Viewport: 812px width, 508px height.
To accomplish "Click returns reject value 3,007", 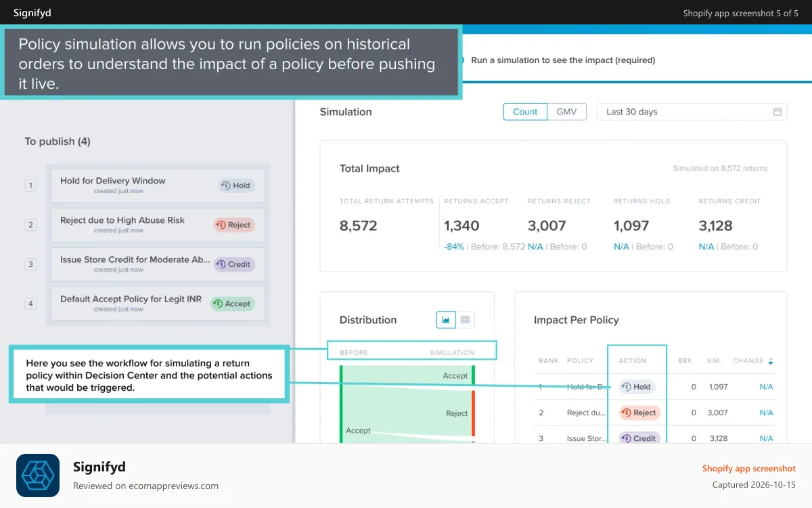I will pos(547,226).
